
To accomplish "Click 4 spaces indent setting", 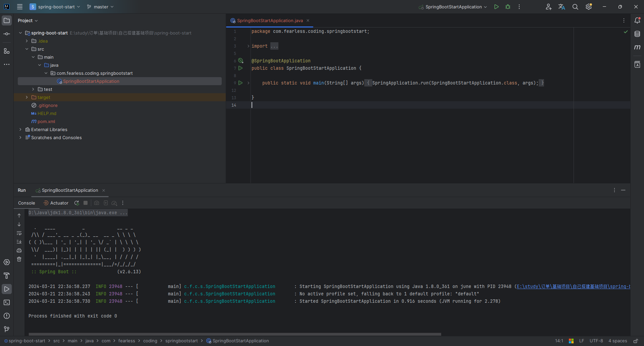I will (618, 341).
